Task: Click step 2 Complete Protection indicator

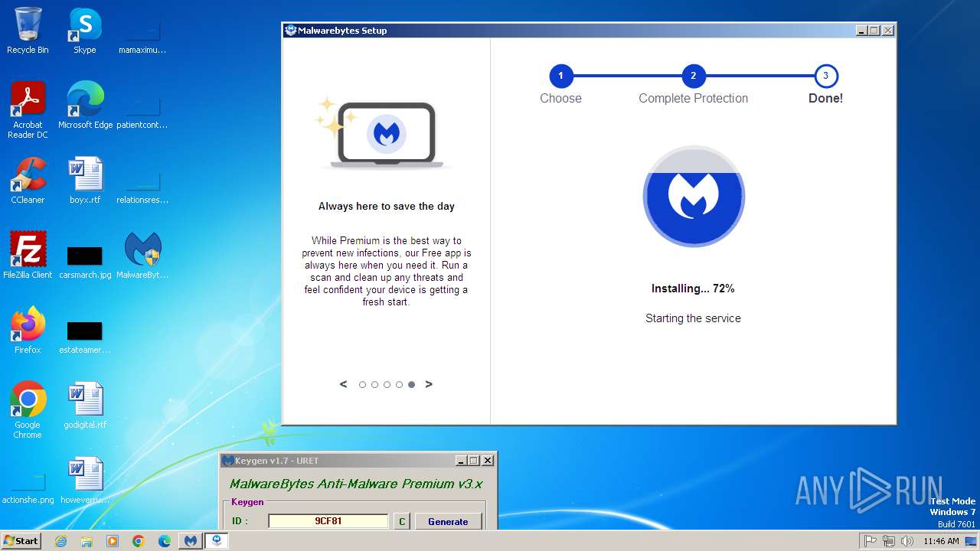Action: (x=694, y=76)
